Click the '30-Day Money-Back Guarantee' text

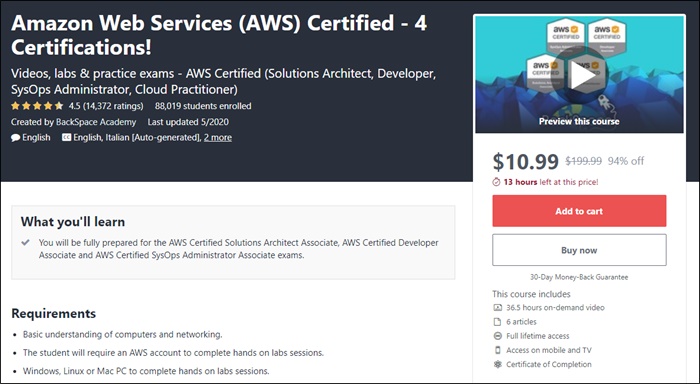(x=579, y=277)
